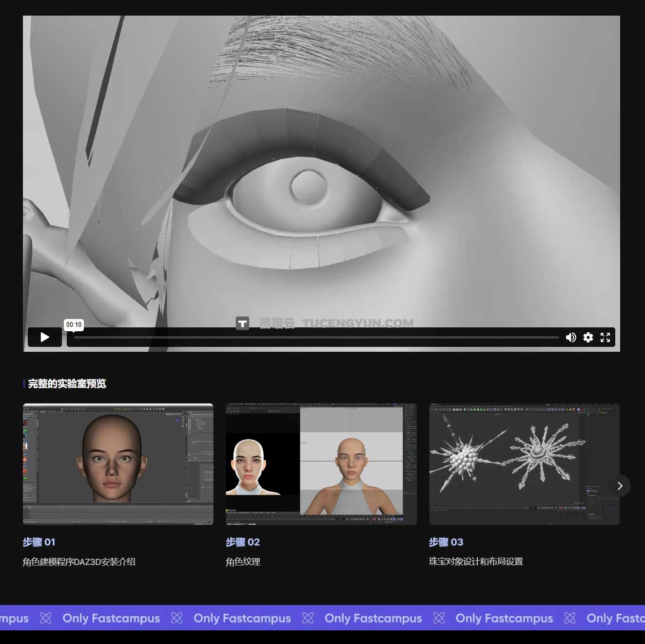Select the 步骤 02 label
Screen dimensions: 645x644
(x=243, y=542)
